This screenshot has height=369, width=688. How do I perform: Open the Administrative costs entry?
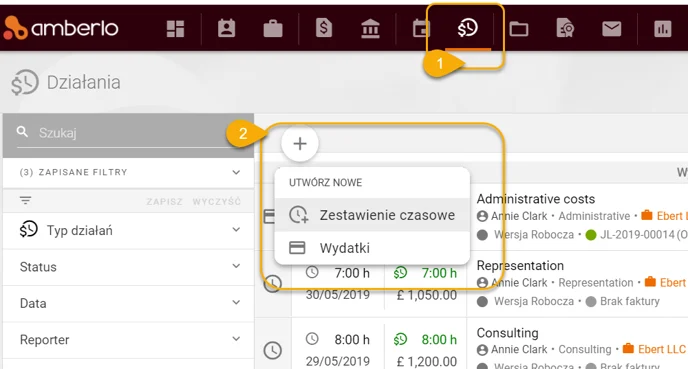pos(536,199)
